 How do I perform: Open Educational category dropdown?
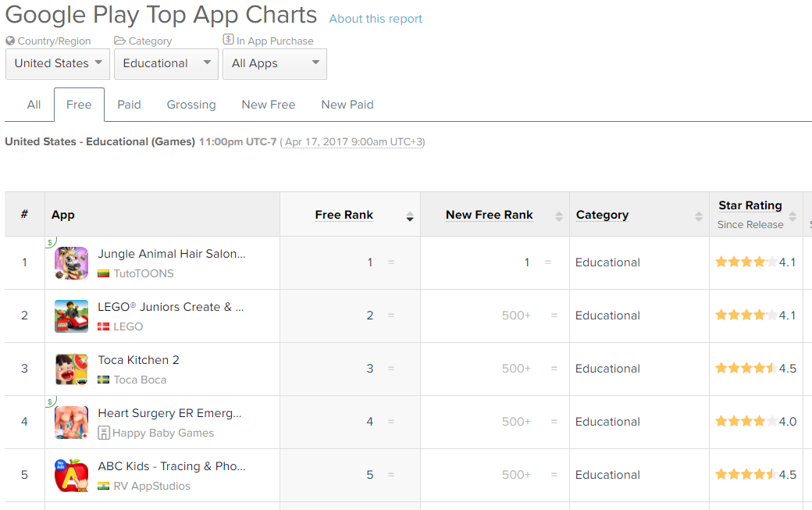pyautogui.click(x=166, y=64)
